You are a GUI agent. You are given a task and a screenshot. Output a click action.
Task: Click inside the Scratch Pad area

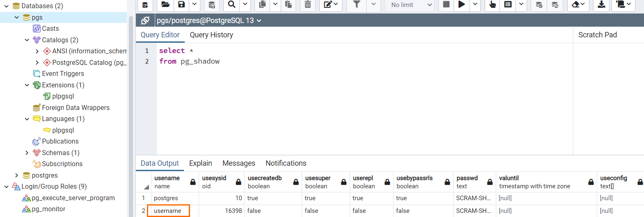click(608, 98)
